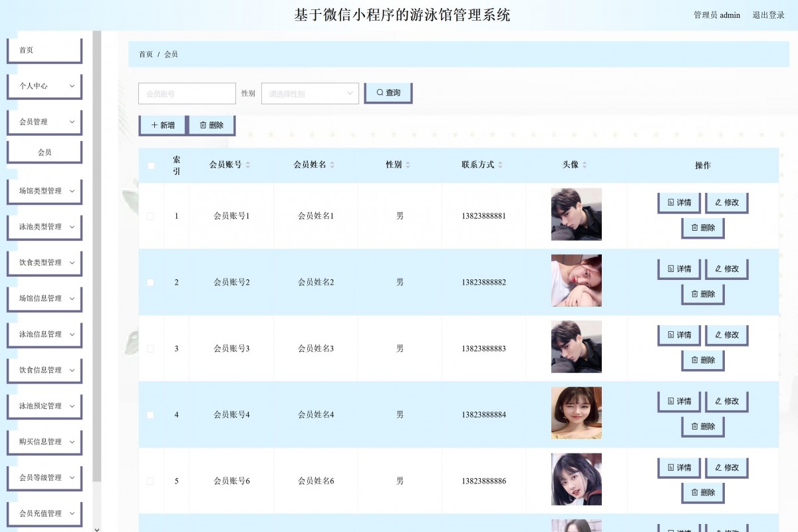Image resolution: width=798 pixels, height=532 pixels.
Task: Check the checkbox for row 1
Action: tap(151, 215)
